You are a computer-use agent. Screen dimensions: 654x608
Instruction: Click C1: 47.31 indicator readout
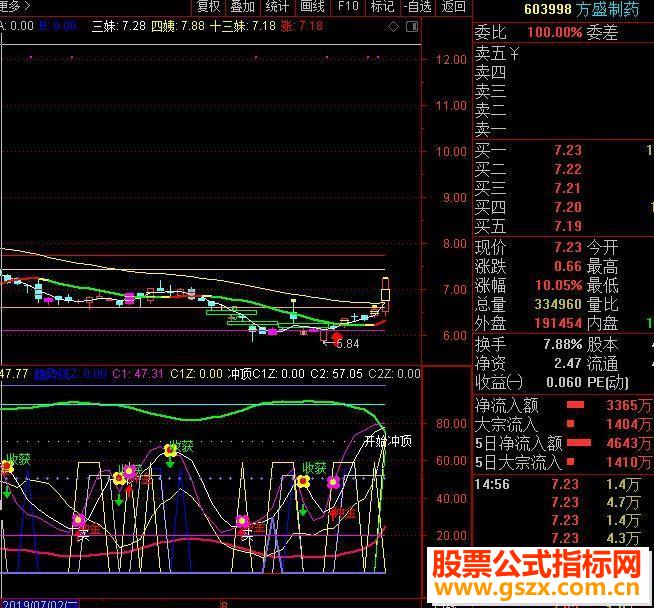138,374
